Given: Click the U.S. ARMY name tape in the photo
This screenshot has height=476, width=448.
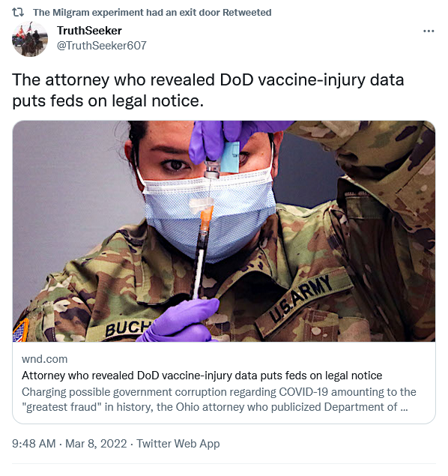Looking at the screenshot, I should [300, 299].
